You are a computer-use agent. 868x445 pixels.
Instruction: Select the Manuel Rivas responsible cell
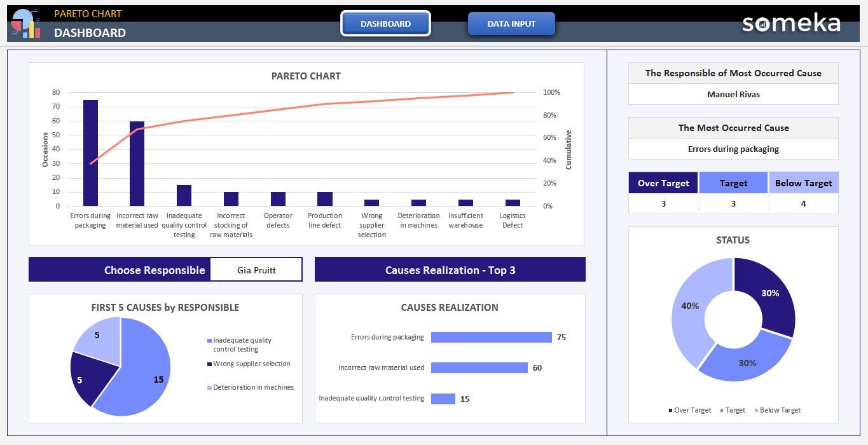click(733, 94)
